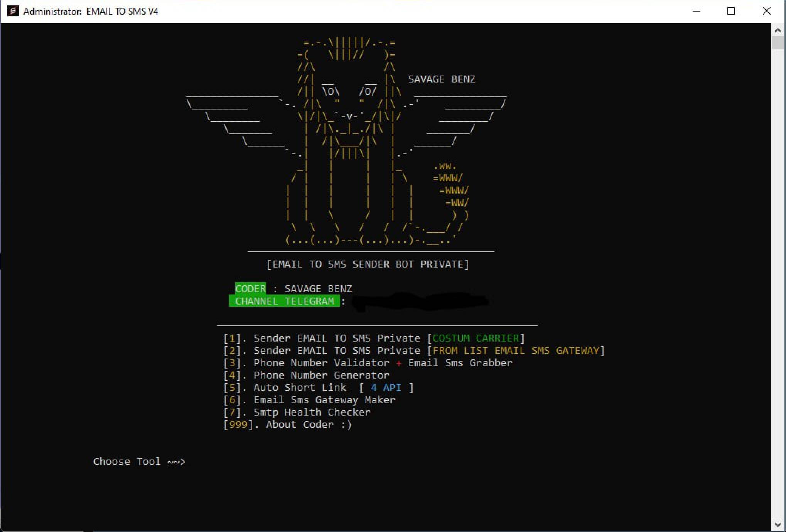Click the scrollbar up arrow
Screen dimensions: 786x532
[x=778, y=30]
